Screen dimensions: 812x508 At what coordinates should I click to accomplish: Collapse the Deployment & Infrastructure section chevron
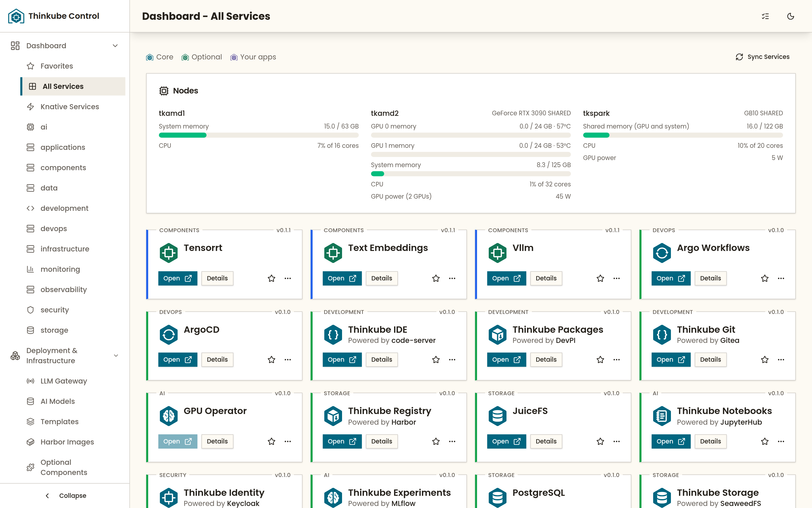[116, 355]
